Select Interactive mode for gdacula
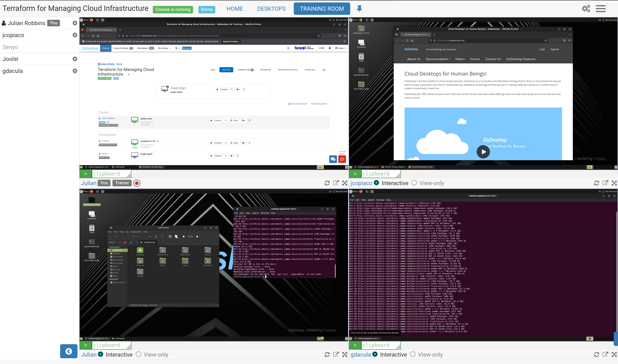 (x=375, y=354)
